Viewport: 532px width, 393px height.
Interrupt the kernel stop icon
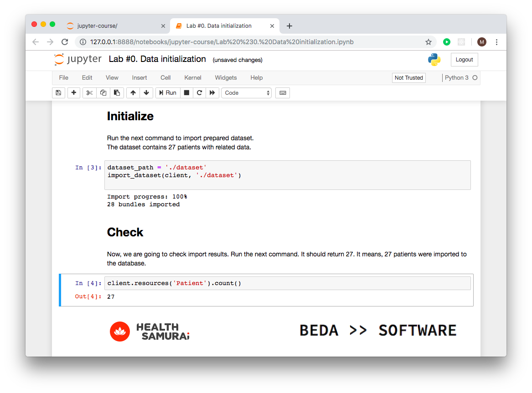tap(186, 93)
